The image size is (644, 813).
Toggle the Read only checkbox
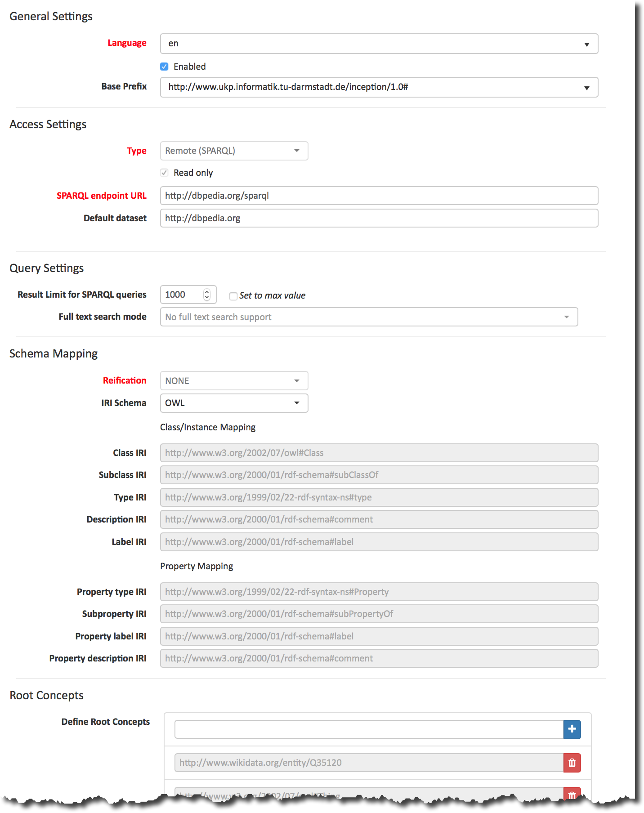coord(165,173)
